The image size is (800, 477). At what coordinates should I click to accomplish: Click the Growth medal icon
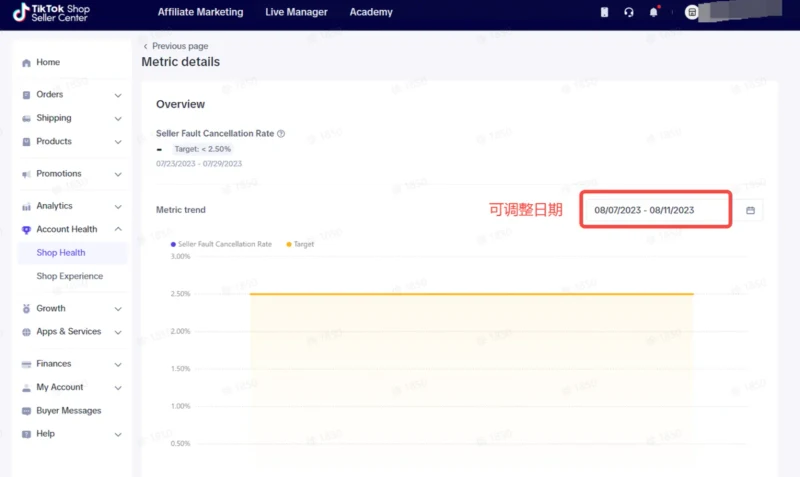point(27,309)
